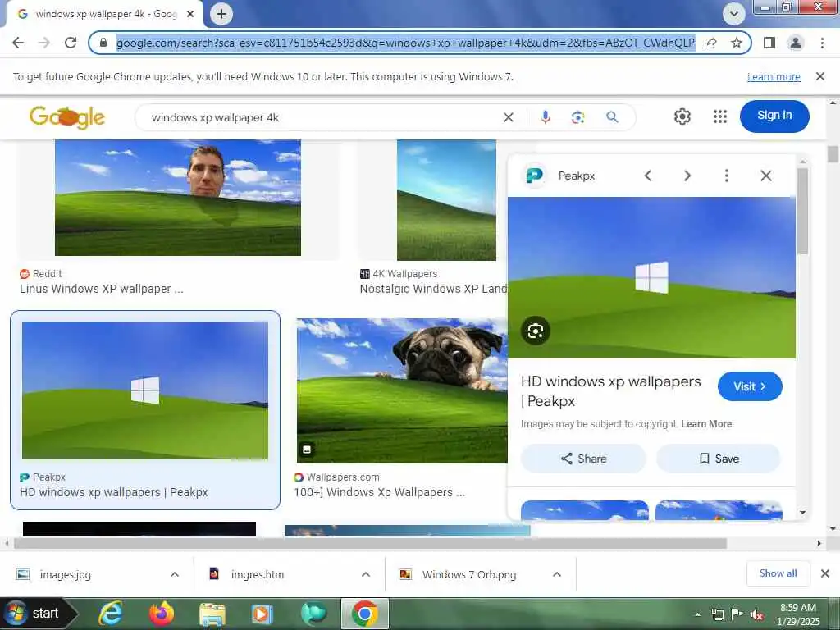Launch Internet Explorer from taskbar
The width and height of the screenshot is (840, 630).
tap(112, 614)
